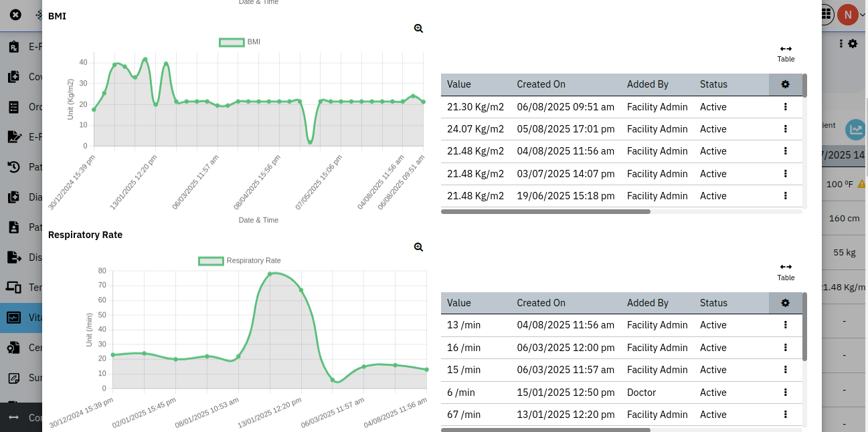Switch BMI view to Table
The height and width of the screenshot is (432, 868).
(x=785, y=53)
